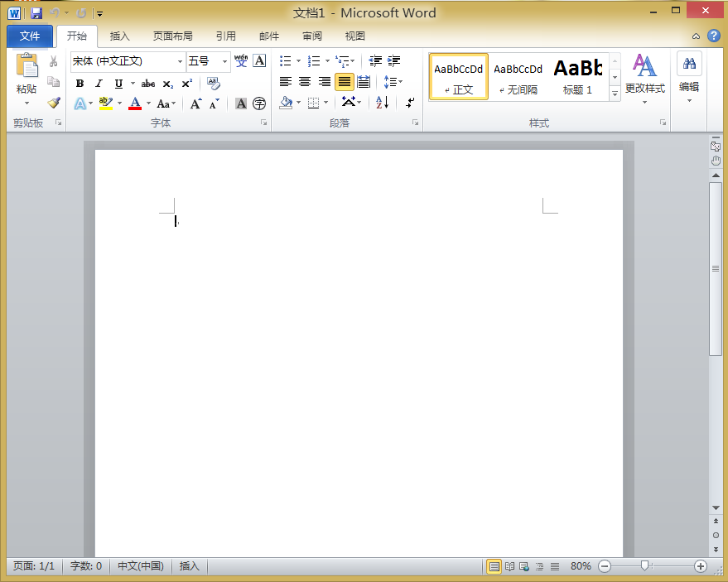Screen dimensions: 728x582
Task: Click the select browse object circle icon
Action: click(716, 535)
